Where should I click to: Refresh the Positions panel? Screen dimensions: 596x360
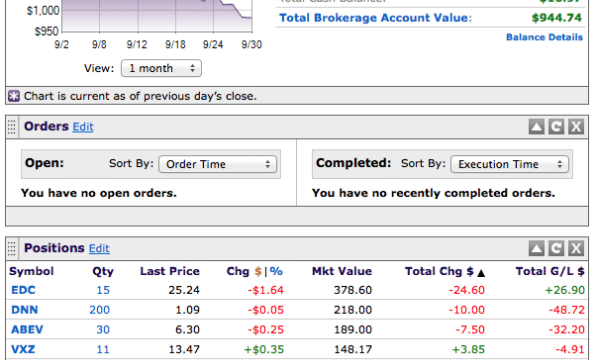[556, 248]
